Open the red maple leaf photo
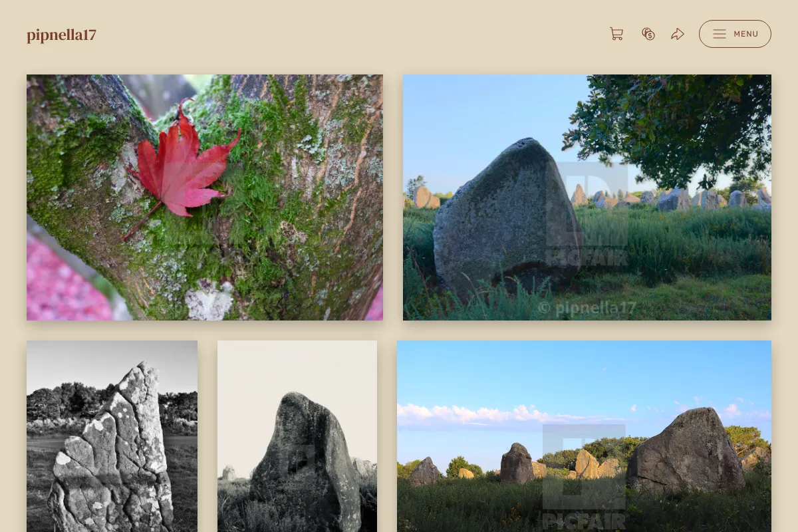Viewport: 798px width, 532px height. 205,198
